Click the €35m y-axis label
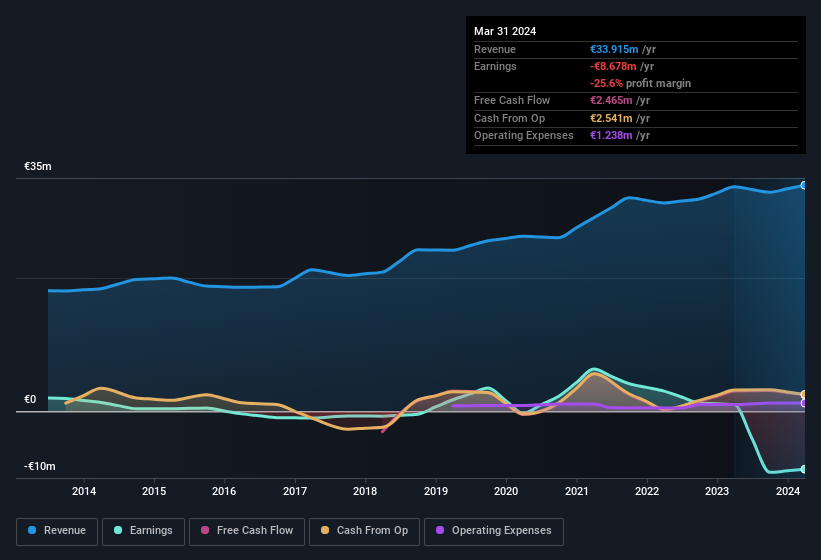 (38, 166)
